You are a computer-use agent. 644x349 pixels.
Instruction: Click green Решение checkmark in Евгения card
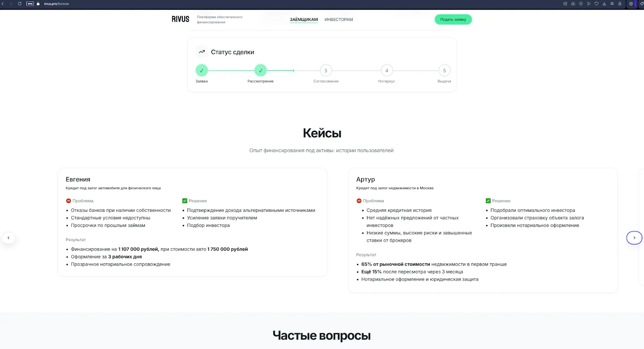tap(185, 201)
